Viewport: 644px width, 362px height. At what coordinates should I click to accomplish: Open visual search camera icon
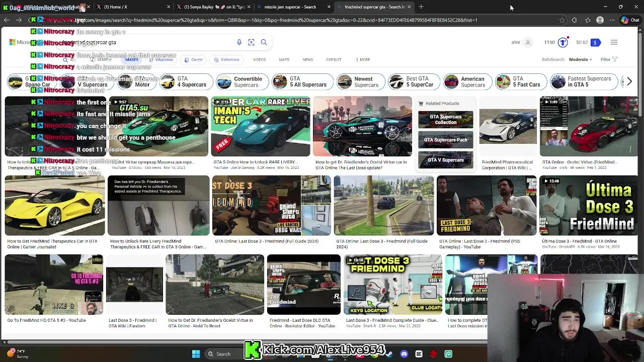[251, 42]
